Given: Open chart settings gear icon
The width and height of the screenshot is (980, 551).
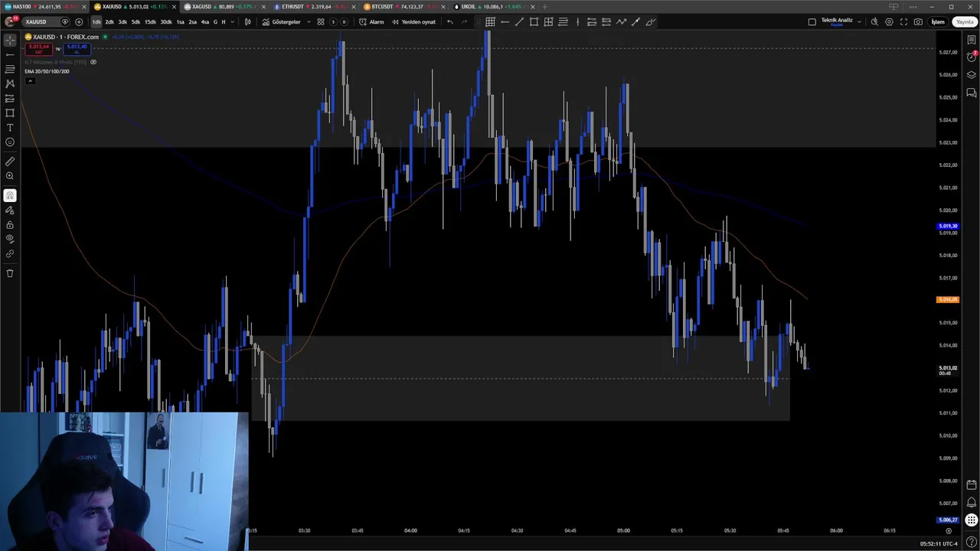Looking at the screenshot, I should (889, 22).
